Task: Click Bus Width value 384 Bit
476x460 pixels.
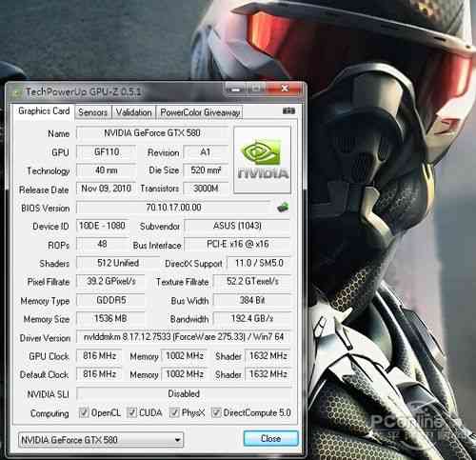Action: [x=252, y=300]
